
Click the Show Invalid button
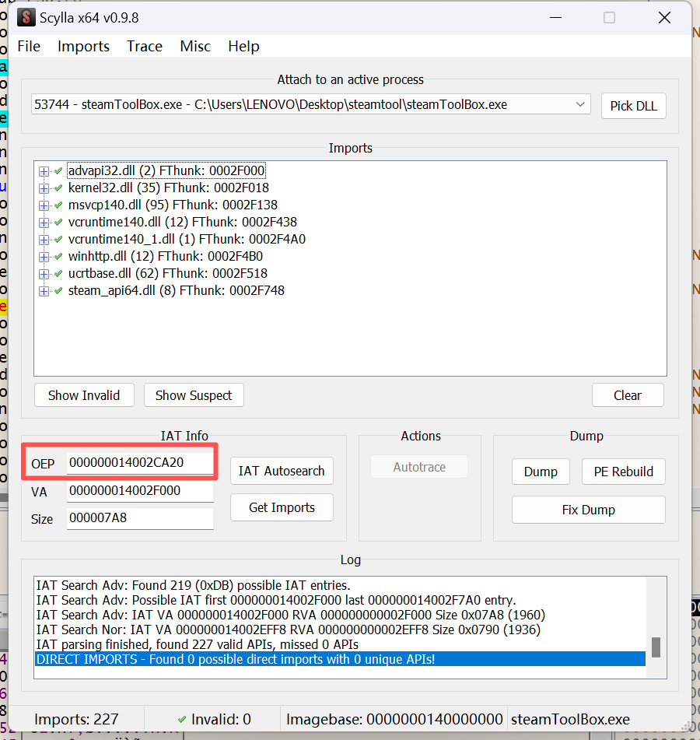84,395
